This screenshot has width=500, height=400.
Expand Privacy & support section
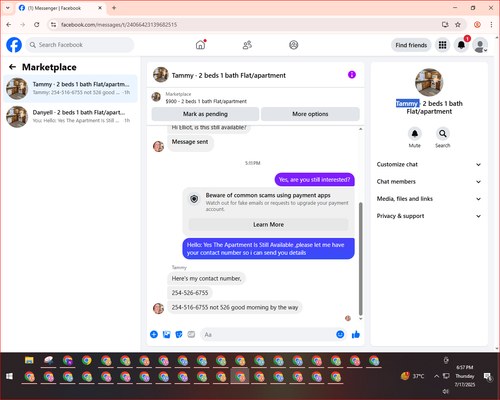pyautogui.click(x=429, y=216)
